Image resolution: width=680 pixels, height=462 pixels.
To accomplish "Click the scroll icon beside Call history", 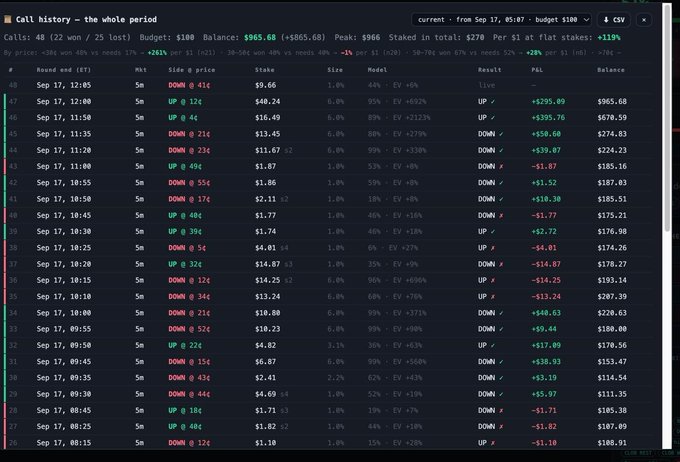I will [8, 20].
